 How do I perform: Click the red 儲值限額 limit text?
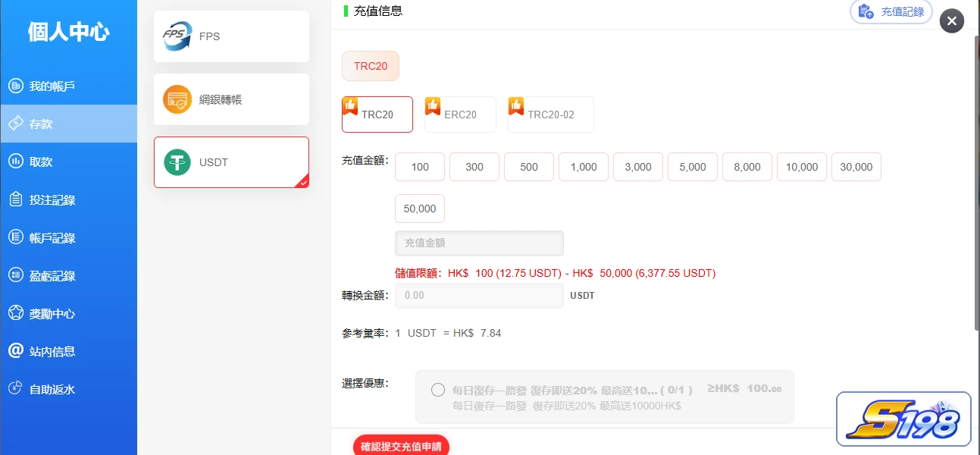(x=556, y=273)
